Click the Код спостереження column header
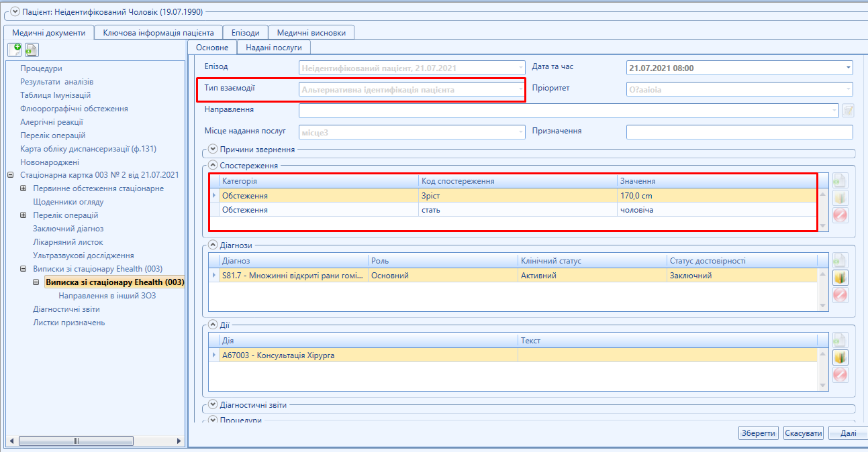868x452 pixels. tap(518, 181)
